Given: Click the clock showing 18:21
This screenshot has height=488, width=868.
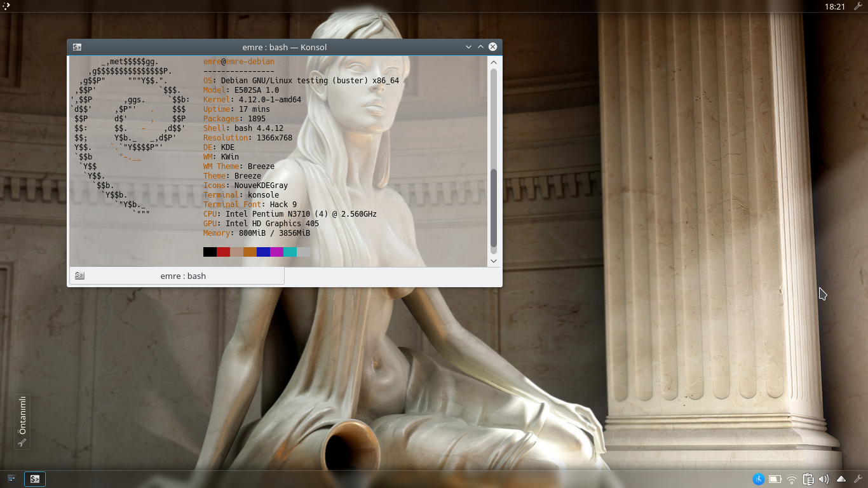Looking at the screenshot, I should click(x=834, y=6).
